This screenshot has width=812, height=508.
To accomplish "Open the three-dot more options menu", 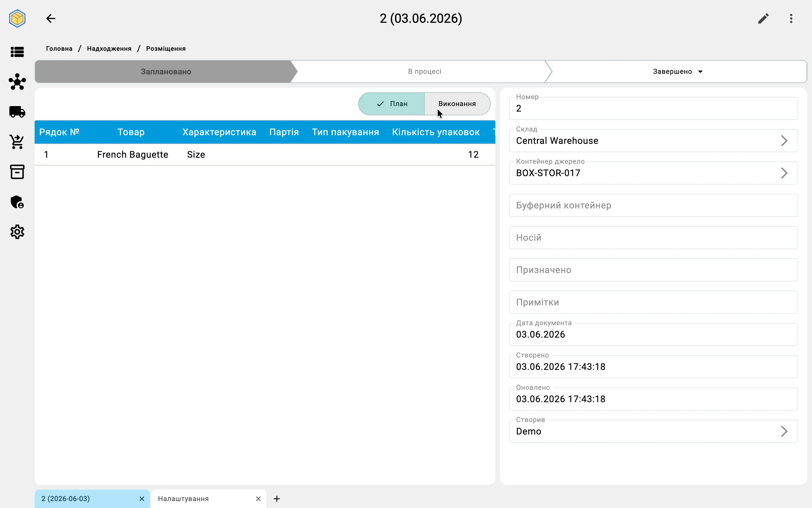I will click(x=791, y=18).
